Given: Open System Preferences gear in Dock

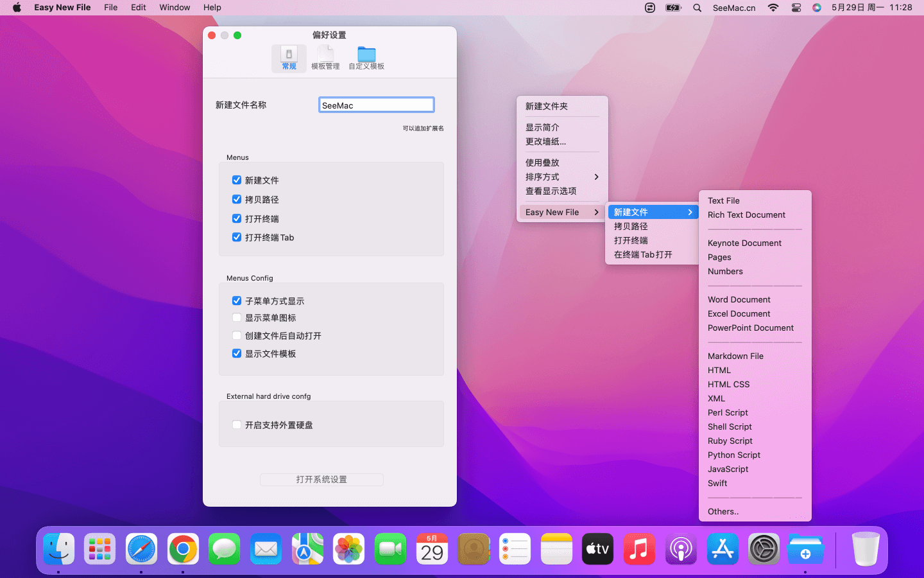Looking at the screenshot, I should (764, 549).
